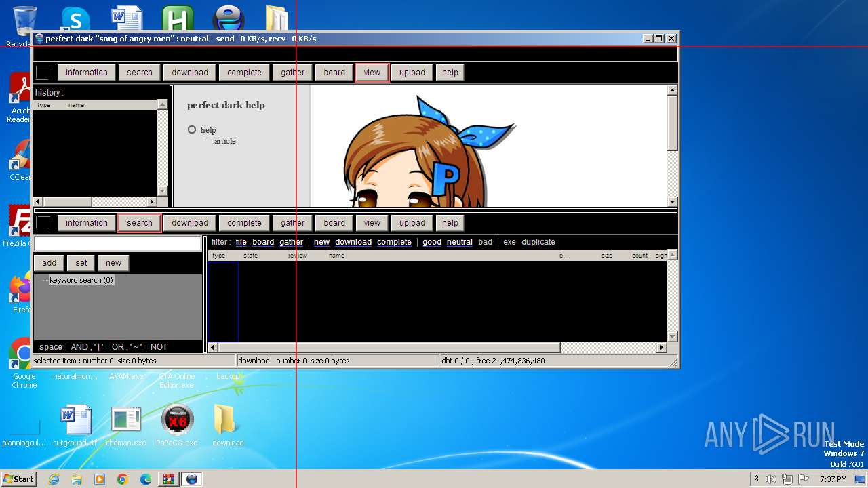Launch Chrome from the taskbar
The image size is (868, 488).
coord(123,479)
